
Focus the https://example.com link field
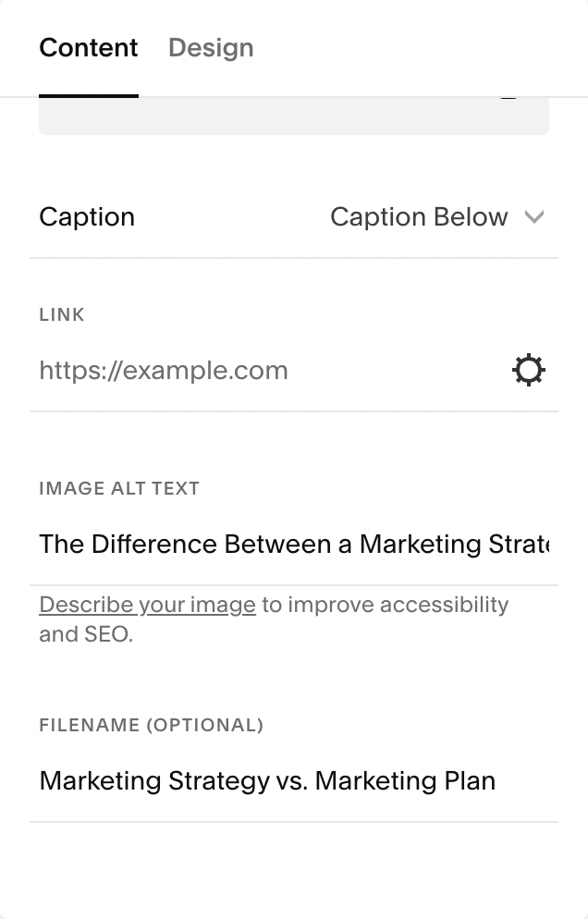(270, 371)
